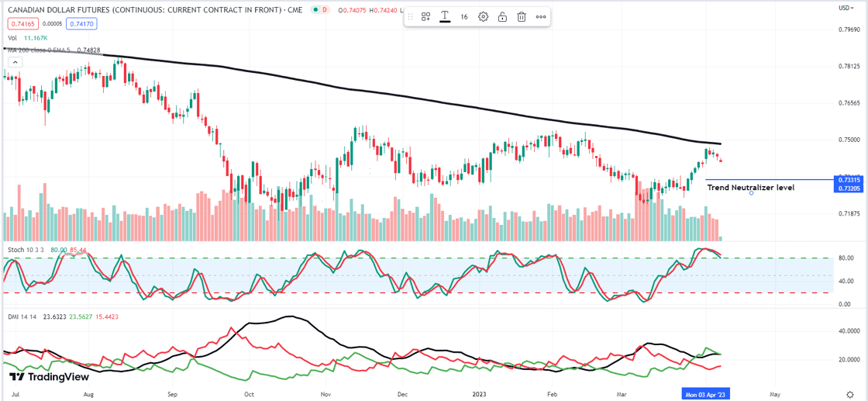Click the 80.00 Stoch axis label
Image resolution: width=868 pixels, height=401 pixels.
844,258
